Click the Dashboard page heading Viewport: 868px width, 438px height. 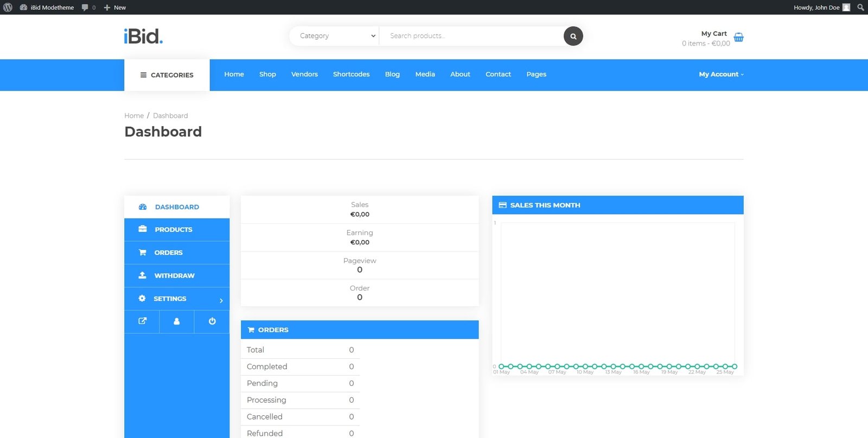pos(163,132)
